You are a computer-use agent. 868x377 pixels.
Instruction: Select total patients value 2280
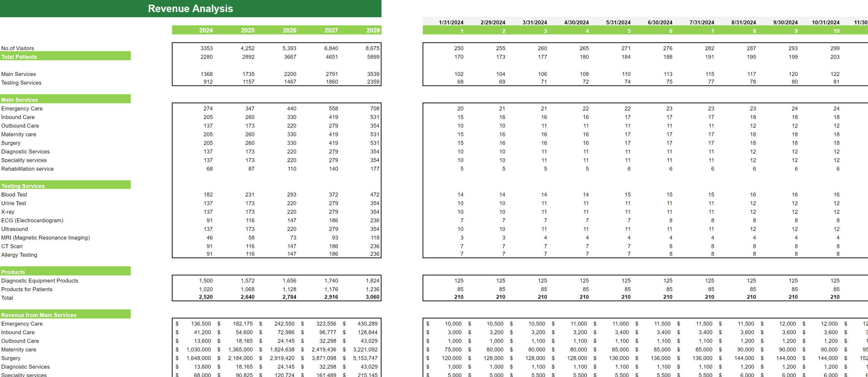click(206, 57)
